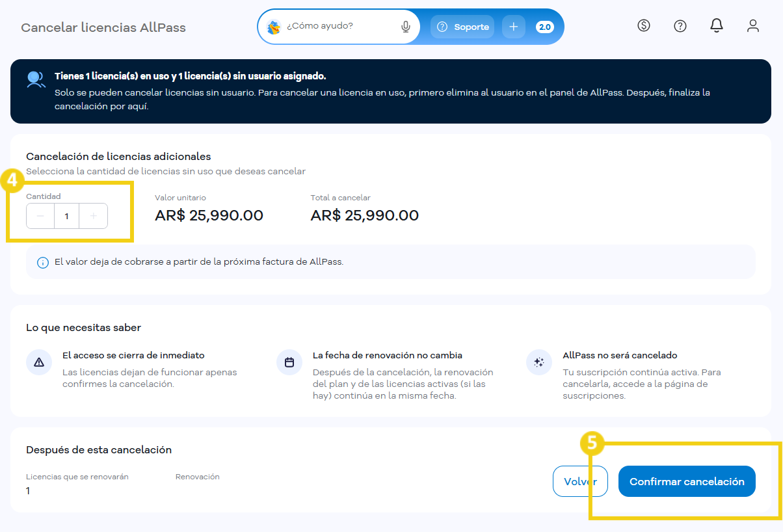Click the info icon beside invoice notice
The image size is (783, 532).
tap(43, 262)
